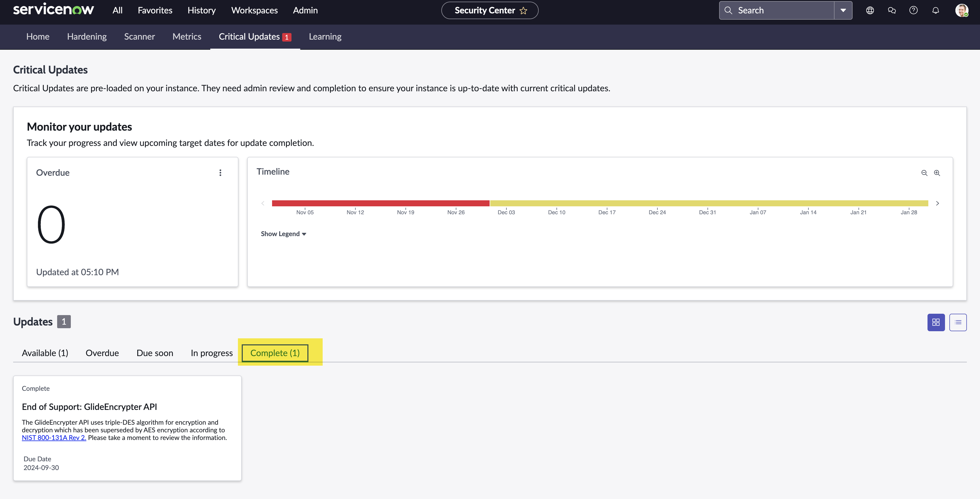Viewport: 980px width, 499px height.
Task: Go to the Home tab
Action: click(x=38, y=37)
